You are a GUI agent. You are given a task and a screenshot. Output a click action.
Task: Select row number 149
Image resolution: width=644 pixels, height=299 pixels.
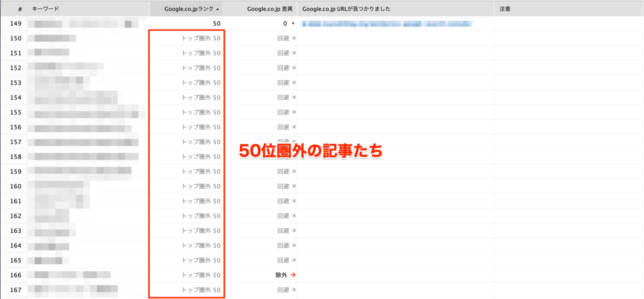15,24
